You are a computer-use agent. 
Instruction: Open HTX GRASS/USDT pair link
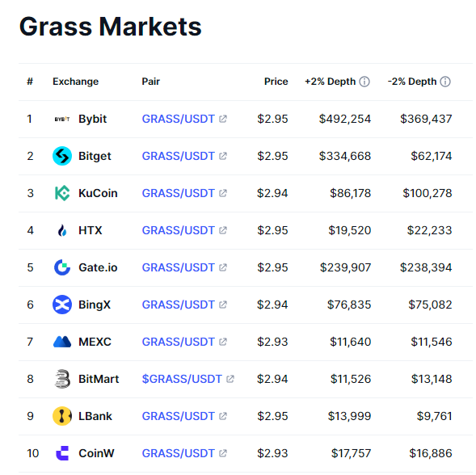[x=178, y=230]
